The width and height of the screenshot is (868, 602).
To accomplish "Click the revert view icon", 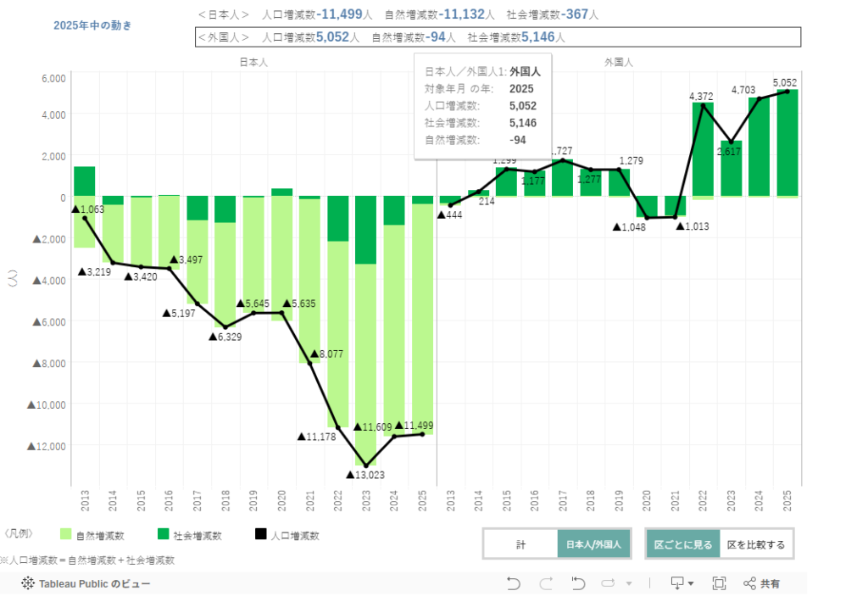I will (578, 583).
